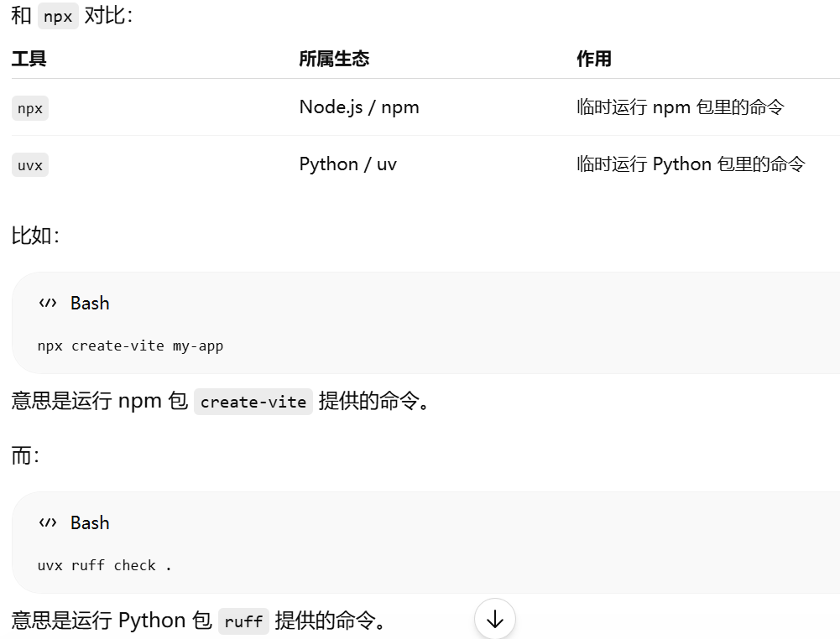The height and width of the screenshot is (639, 840).
Task: Select the npx inline code in heading
Action: point(58,16)
